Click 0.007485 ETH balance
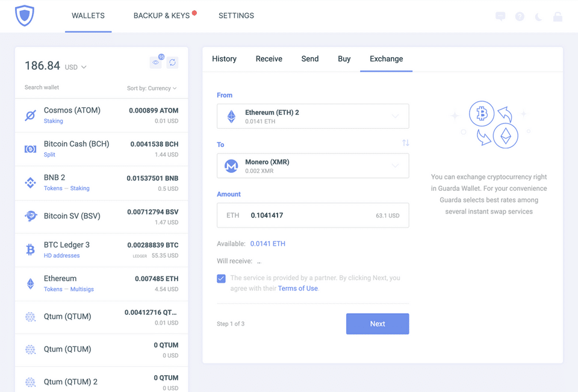The image size is (578, 392). pos(157,279)
